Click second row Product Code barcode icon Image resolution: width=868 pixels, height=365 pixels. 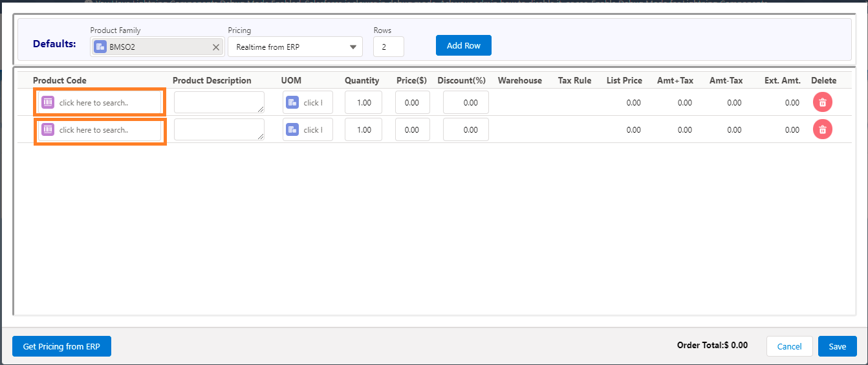48,129
